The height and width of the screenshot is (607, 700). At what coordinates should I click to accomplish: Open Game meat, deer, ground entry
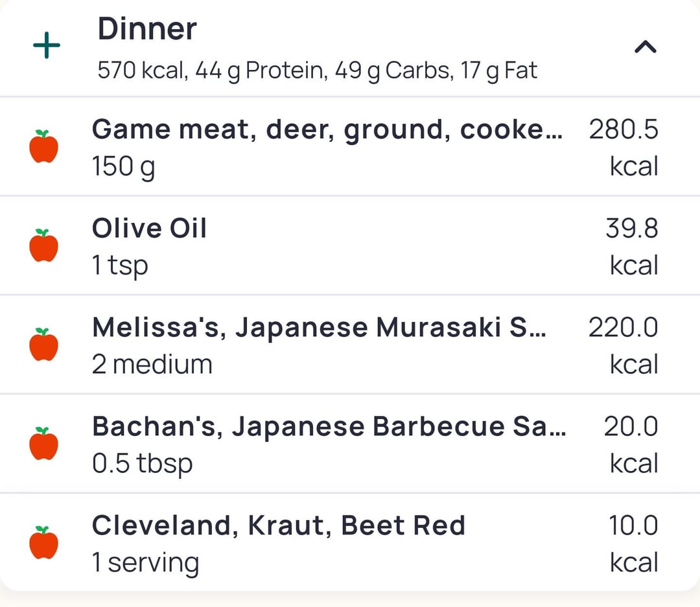(327, 130)
